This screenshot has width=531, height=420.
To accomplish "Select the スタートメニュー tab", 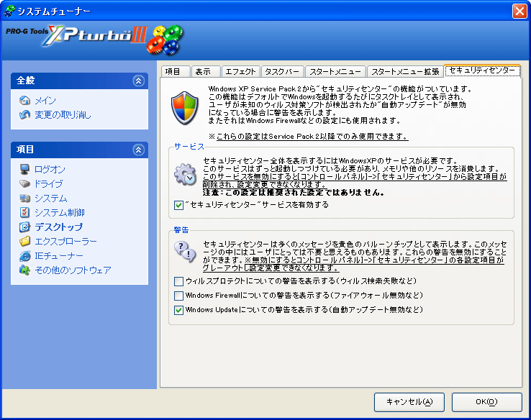I will point(335,72).
